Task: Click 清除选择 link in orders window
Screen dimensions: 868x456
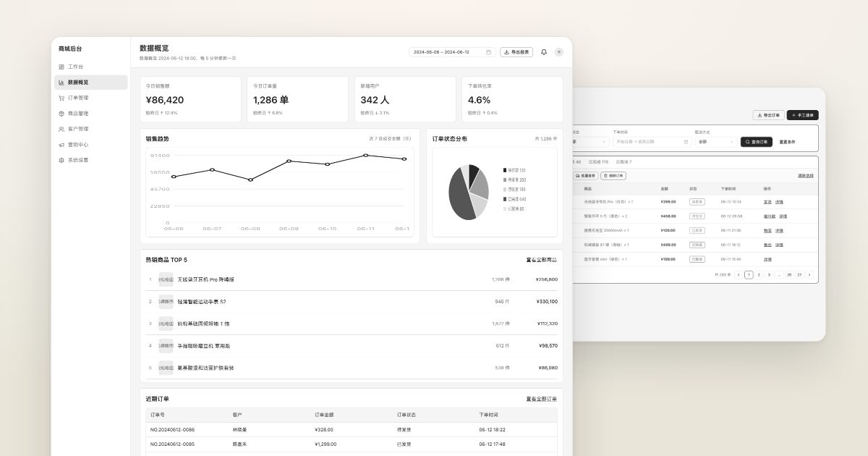Action: (806, 176)
